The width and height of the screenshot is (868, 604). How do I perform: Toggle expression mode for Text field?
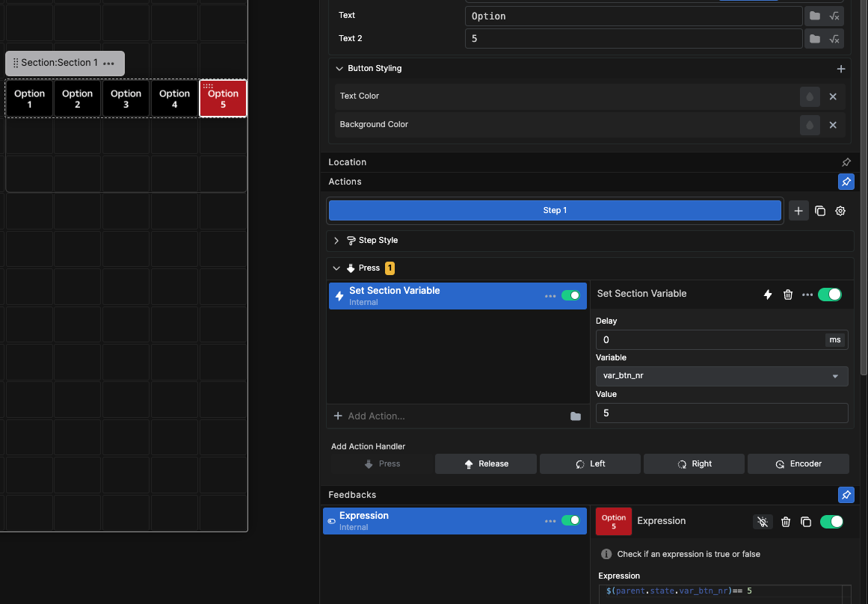[x=834, y=16]
